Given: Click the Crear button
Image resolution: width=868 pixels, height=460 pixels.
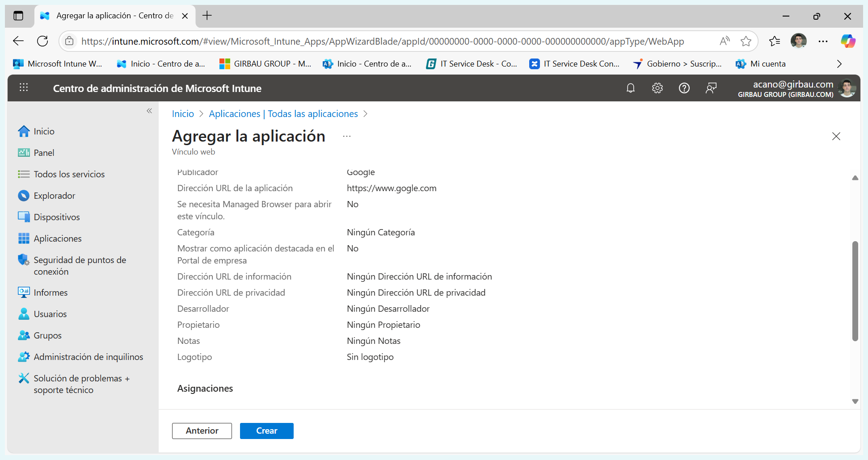Looking at the screenshot, I should coord(266,431).
